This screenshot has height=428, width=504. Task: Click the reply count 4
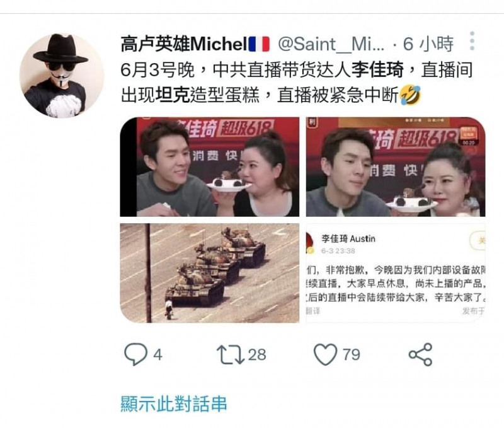click(x=158, y=355)
